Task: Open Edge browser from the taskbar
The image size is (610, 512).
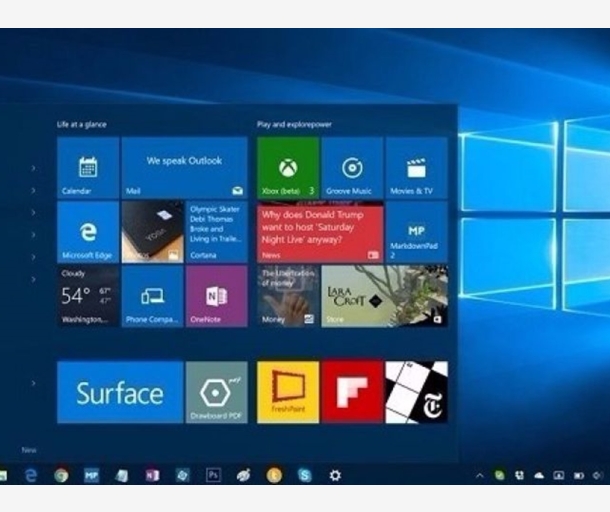Action: click(x=31, y=475)
